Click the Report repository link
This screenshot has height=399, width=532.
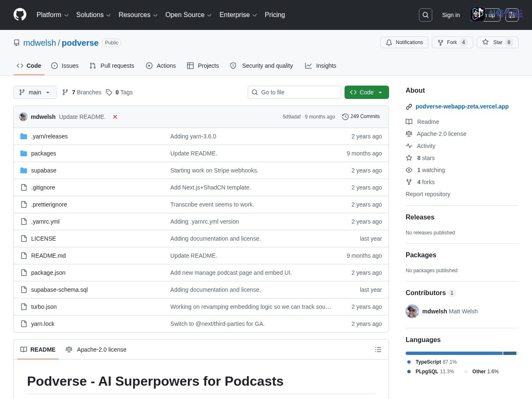pos(428,194)
